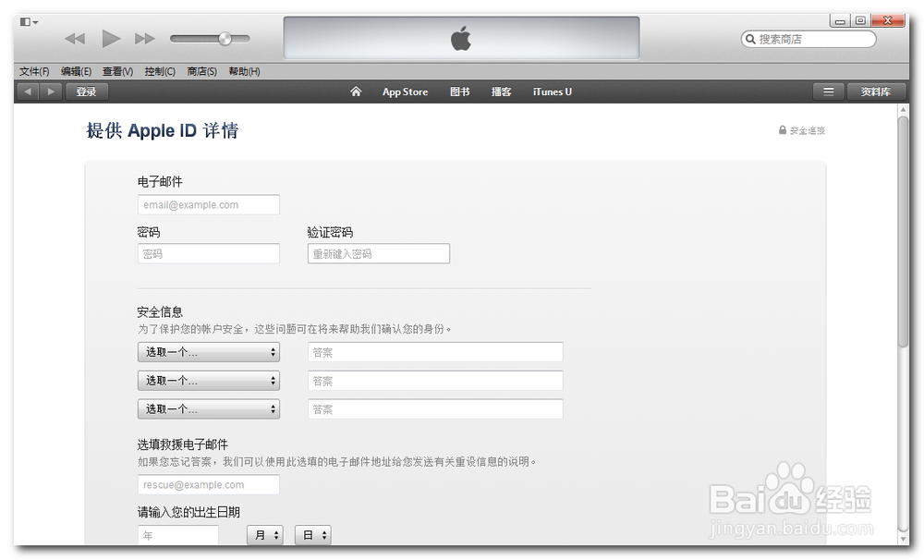Click the 年 birth year field

point(178,535)
